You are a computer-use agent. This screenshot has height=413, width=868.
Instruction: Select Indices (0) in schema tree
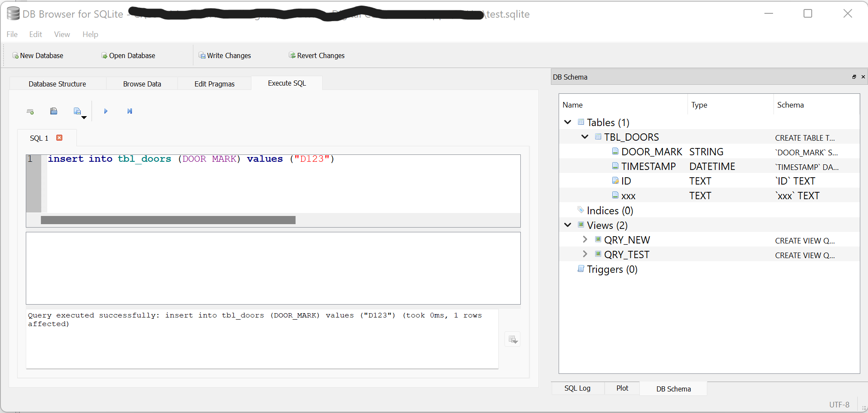pos(610,210)
